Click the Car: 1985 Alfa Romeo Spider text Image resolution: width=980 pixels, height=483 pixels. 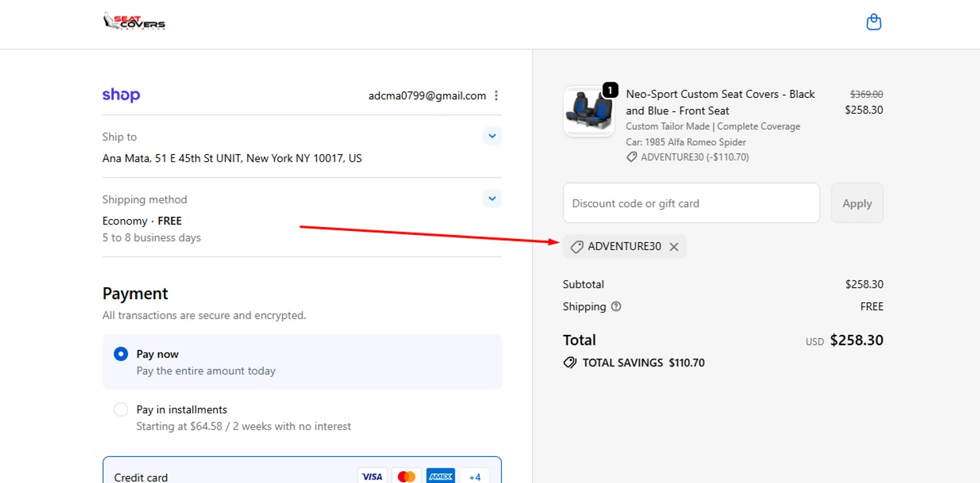[686, 142]
